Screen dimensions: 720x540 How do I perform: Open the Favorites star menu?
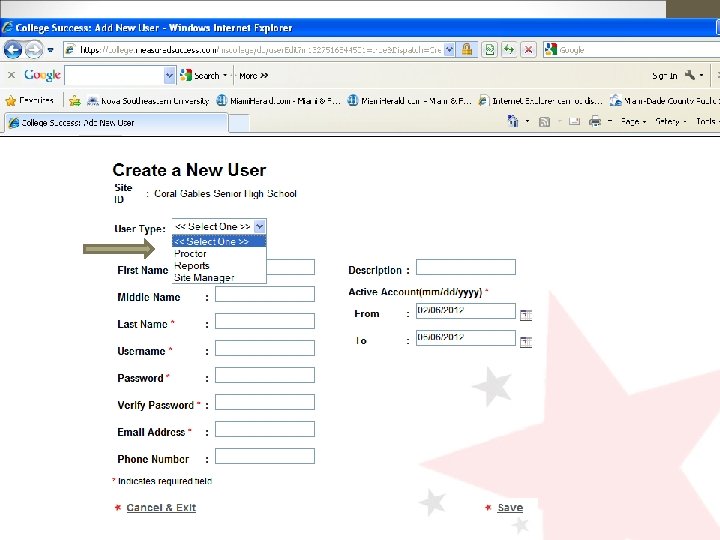click(x=29, y=100)
